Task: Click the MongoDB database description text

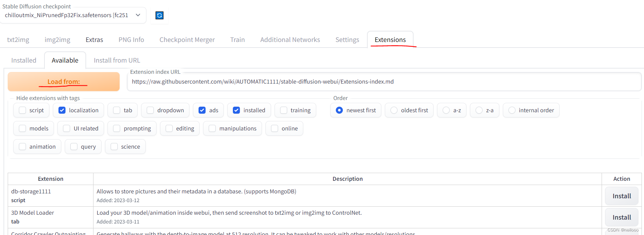Action: [x=196, y=192]
